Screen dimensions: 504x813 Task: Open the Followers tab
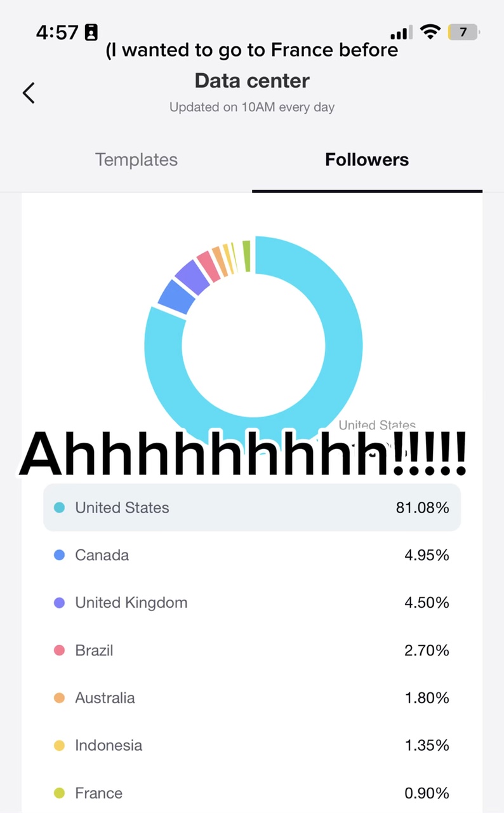pyautogui.click(x=367, y=159)
